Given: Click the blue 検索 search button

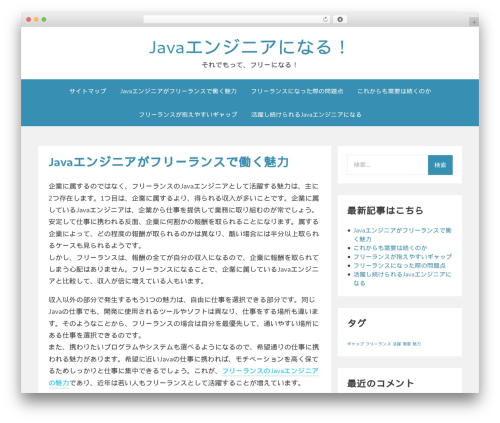Looking at the screenshot, I should (440, 165).
